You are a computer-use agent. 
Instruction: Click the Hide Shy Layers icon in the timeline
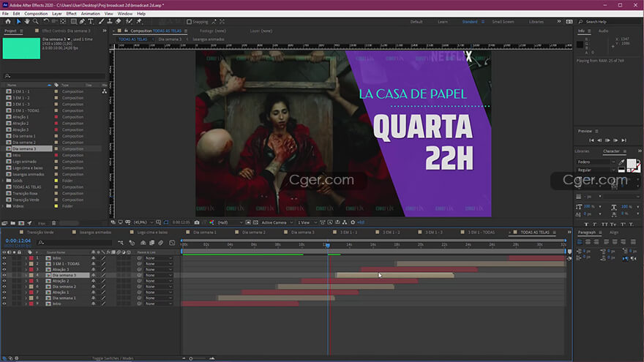143,243
